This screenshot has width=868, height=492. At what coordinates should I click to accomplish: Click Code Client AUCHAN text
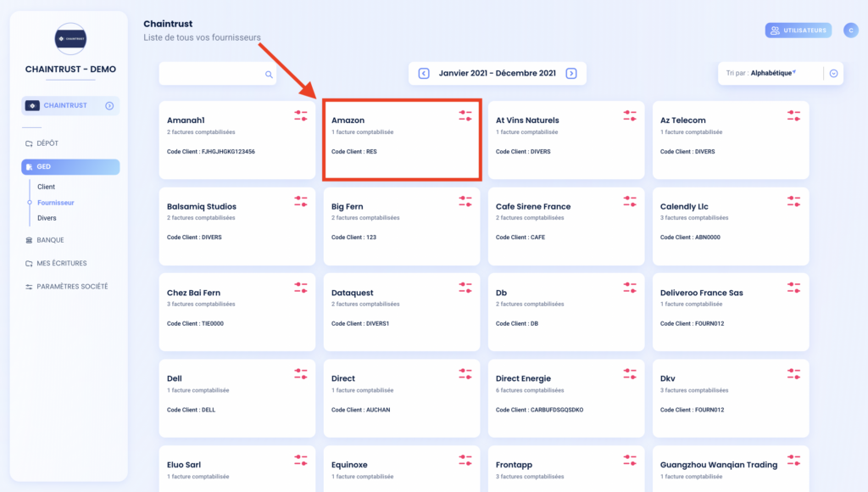[x=360, y=410]
